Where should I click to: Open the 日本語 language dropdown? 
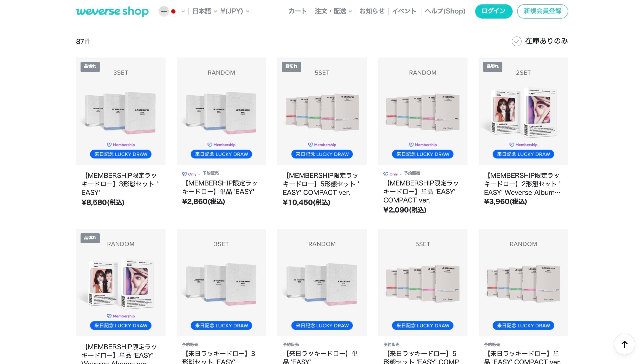[205, 11]
